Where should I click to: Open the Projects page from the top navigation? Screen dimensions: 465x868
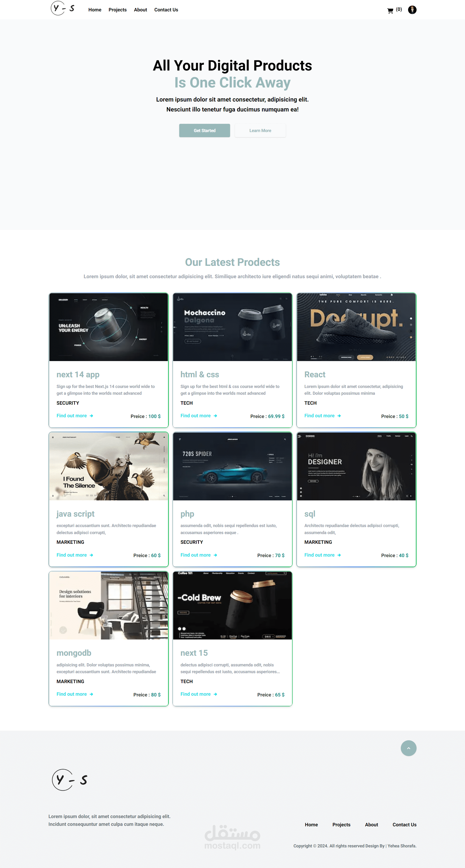coord(117,10)
